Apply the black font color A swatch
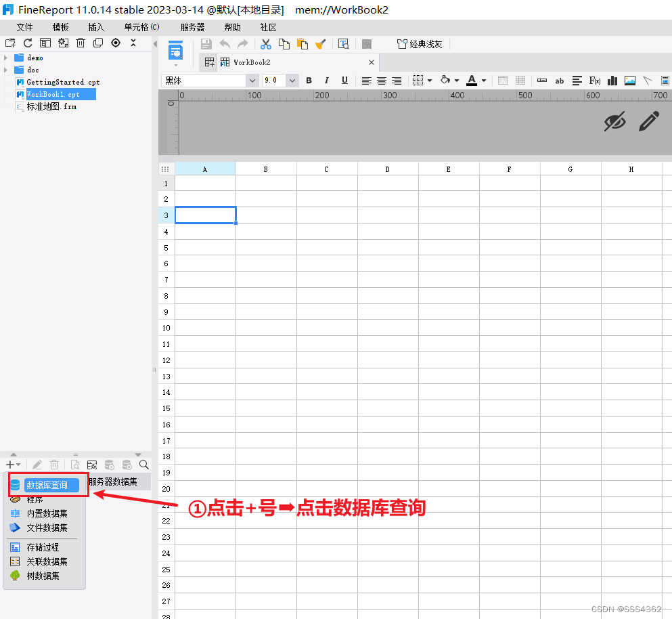The image size is (672, 619). click(472, 81)
